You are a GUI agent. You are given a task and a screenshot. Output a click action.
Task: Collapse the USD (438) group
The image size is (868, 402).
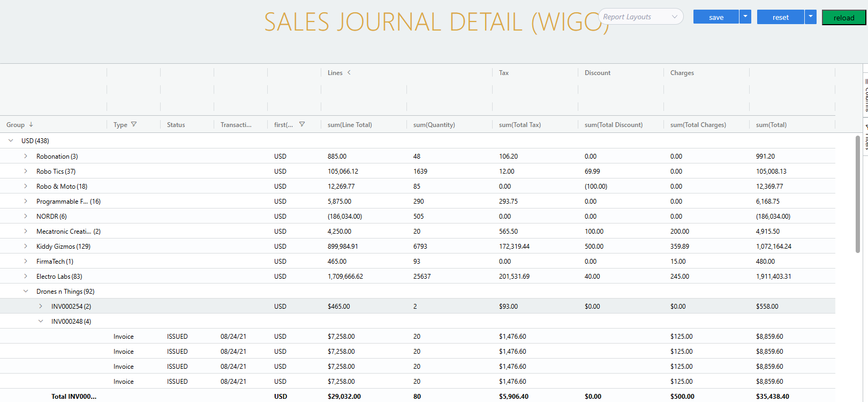point(11,140)
